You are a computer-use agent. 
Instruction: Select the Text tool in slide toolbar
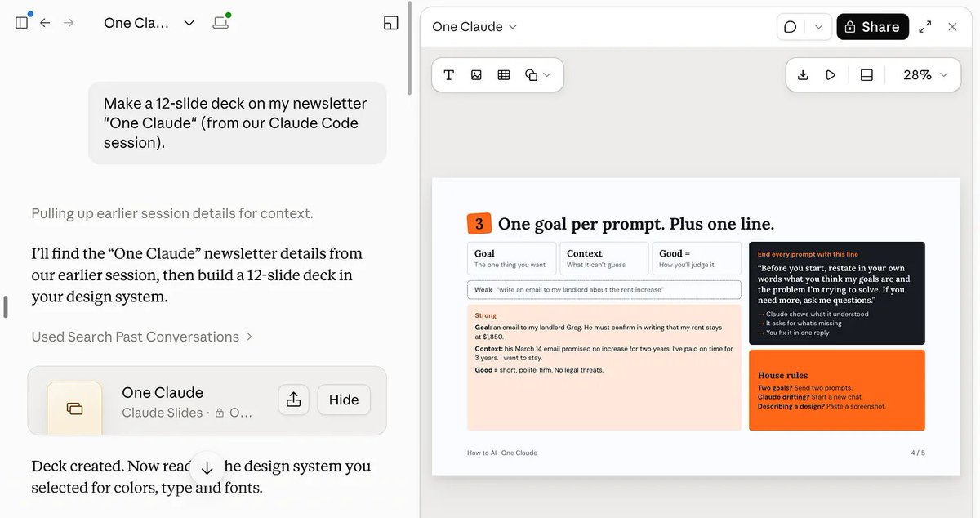[x=449, y=75]
